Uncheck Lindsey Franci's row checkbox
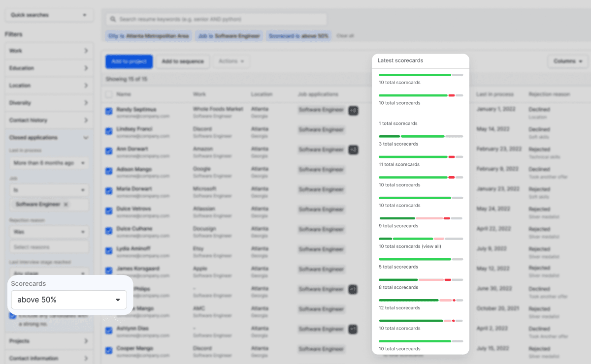 click(x=108, y=131)
